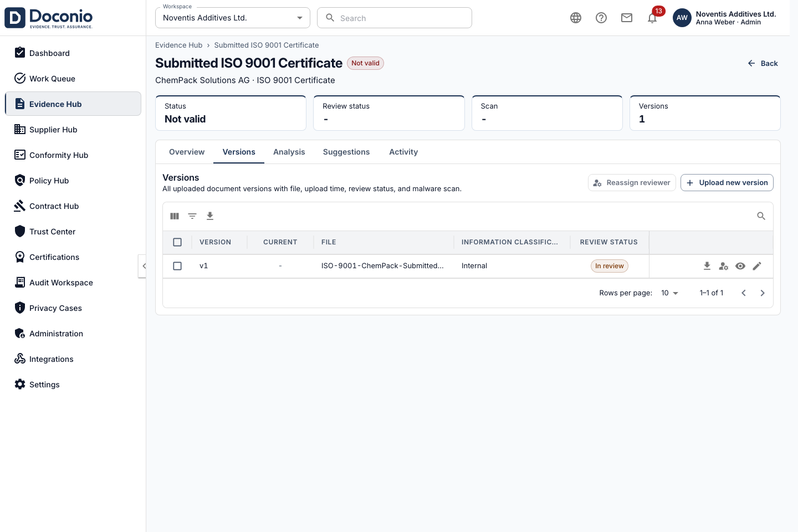Switch to the Overview tab

[187, 152]
